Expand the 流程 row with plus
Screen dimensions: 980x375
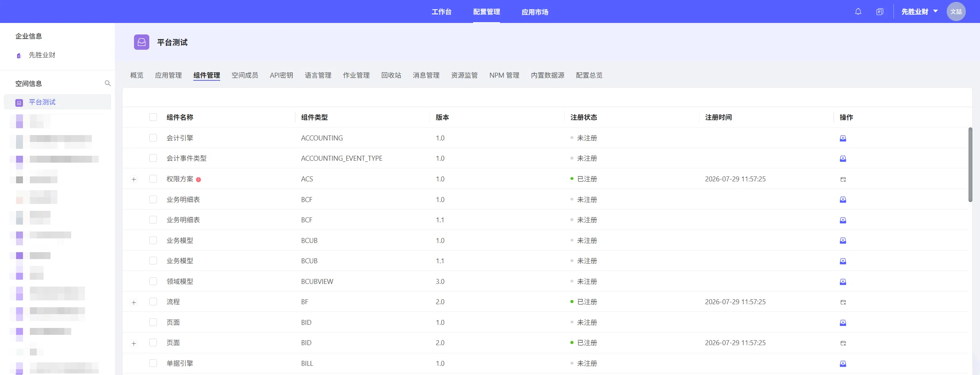point(134,302)
